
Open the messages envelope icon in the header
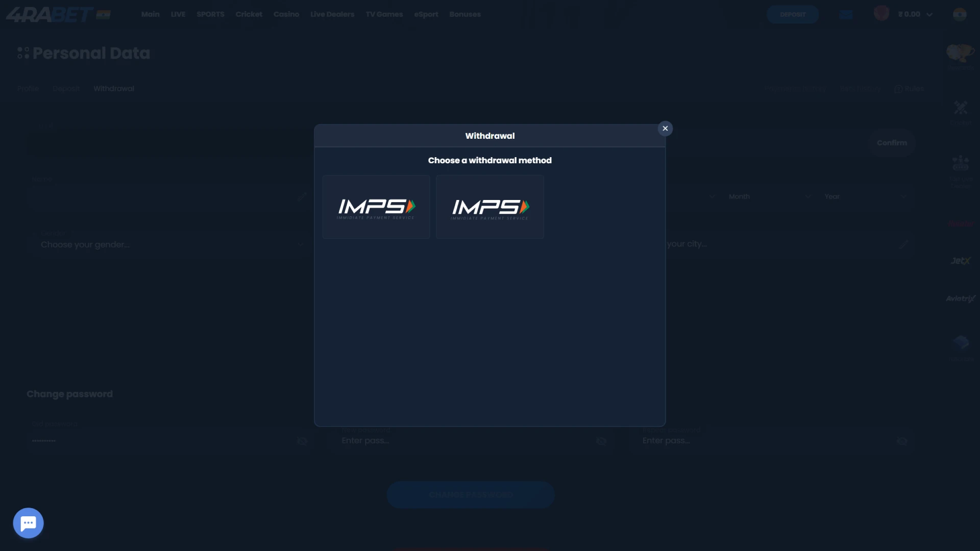point(845,14)
